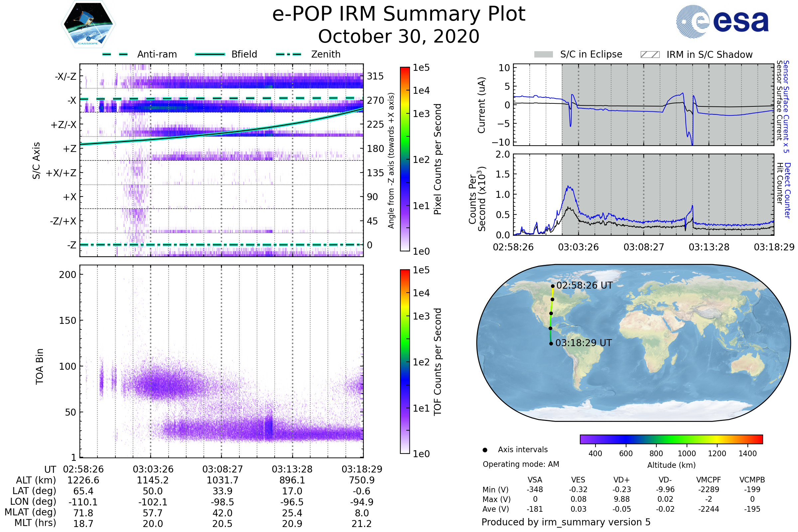Image resolution: width=798 pixels, height=532 pixels.
Task: Click the 03:18:29 UT end point on map
Action: (551, 344)
